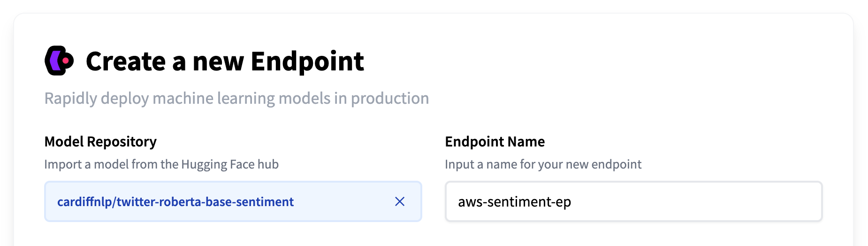This screenshot has width=868, height=246.
Task: Click "Import a model from the Hugging Face hub"
Action: pyautogui.click(x=161, y=164)
